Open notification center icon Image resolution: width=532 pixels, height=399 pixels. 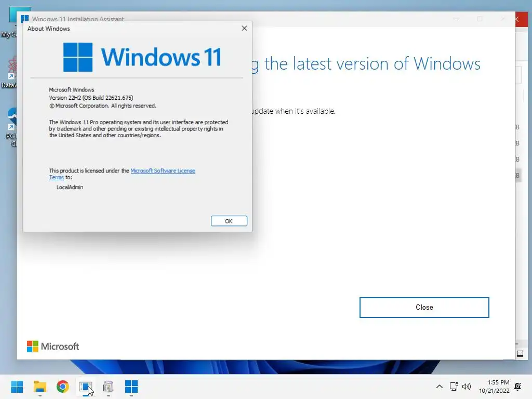[x=518, y=387]
